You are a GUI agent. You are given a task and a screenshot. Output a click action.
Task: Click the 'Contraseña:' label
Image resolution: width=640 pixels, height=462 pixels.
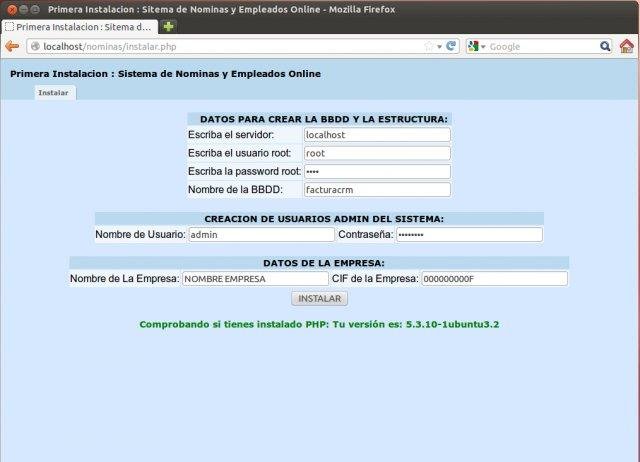(366, 235)
